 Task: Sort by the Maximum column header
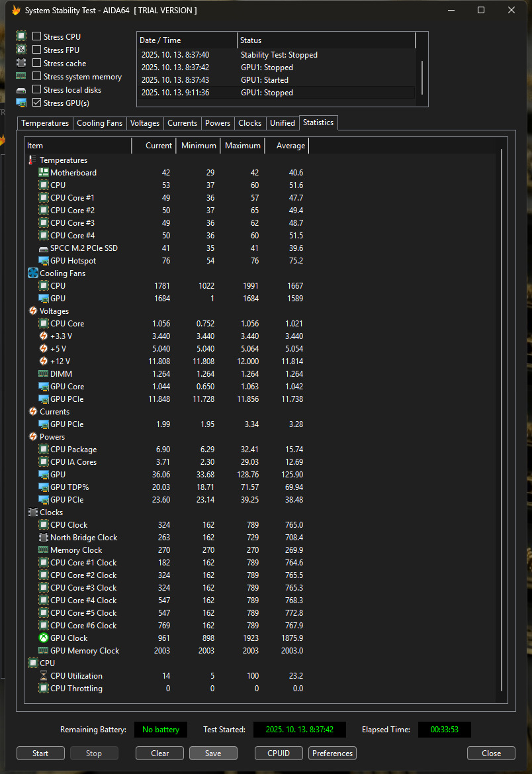click(x=242, y=146)
